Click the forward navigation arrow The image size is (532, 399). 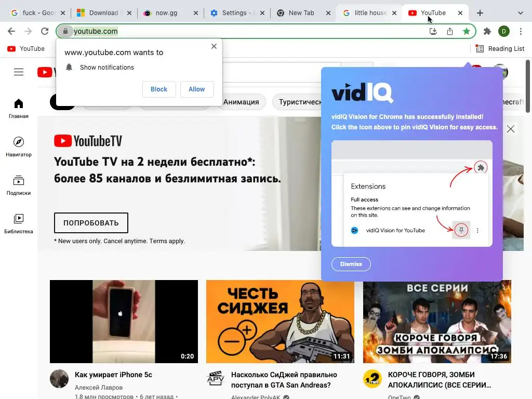pos(28,31)
